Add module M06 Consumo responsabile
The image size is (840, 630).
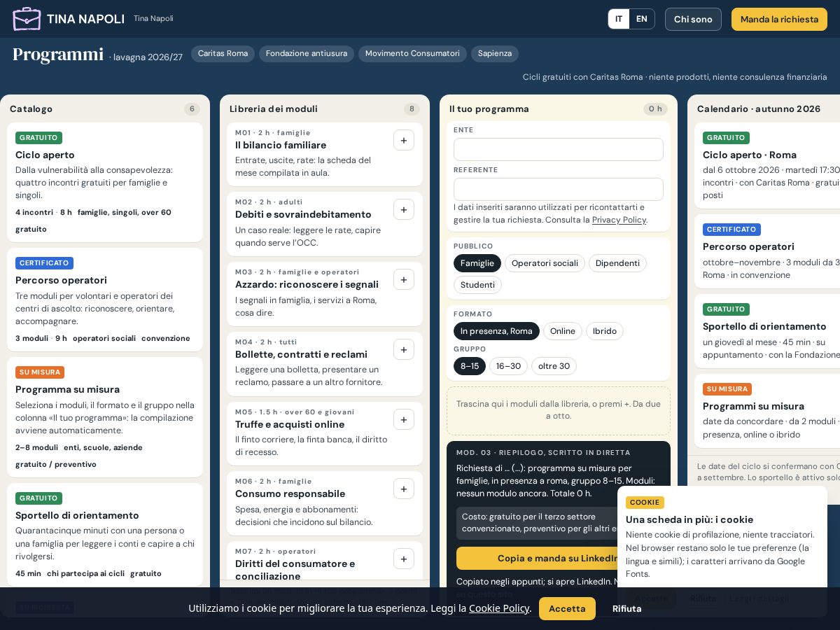[404, 489]
